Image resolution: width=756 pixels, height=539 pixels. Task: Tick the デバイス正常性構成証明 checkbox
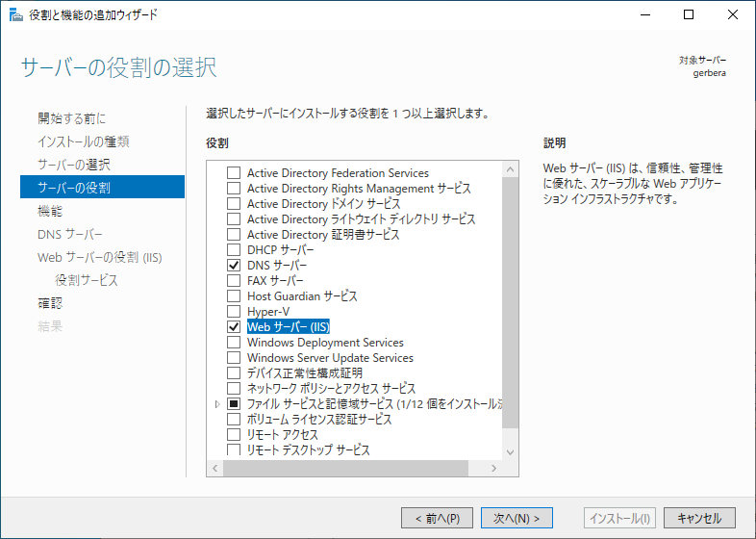pyautogui.click(x=234, y=373)
